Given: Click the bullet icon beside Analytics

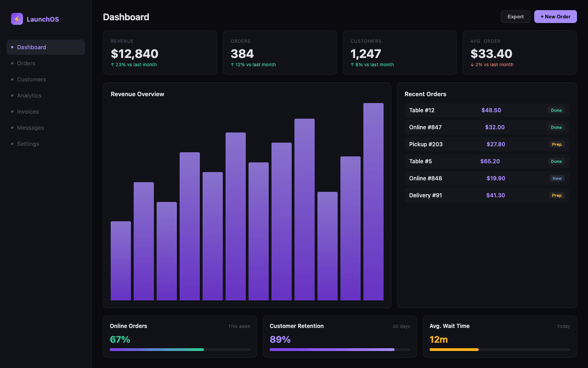Looking at the screenshot, I should coord(11,95).
